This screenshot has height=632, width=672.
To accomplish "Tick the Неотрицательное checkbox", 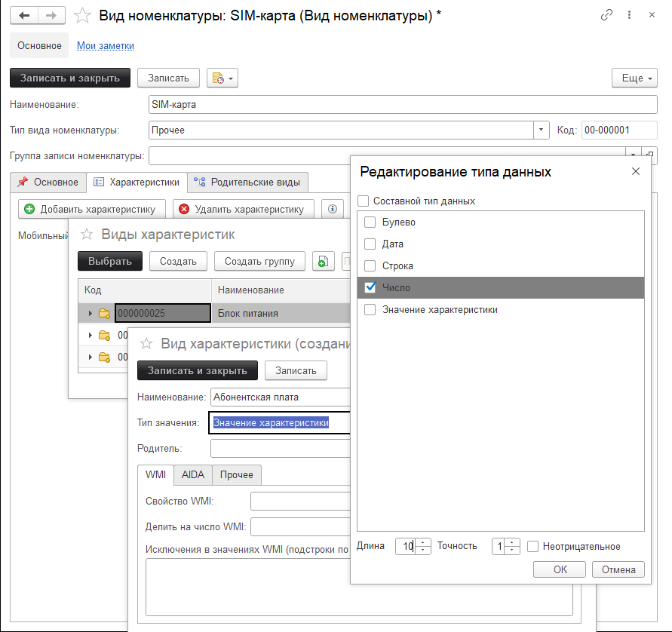I will [533, 546].
